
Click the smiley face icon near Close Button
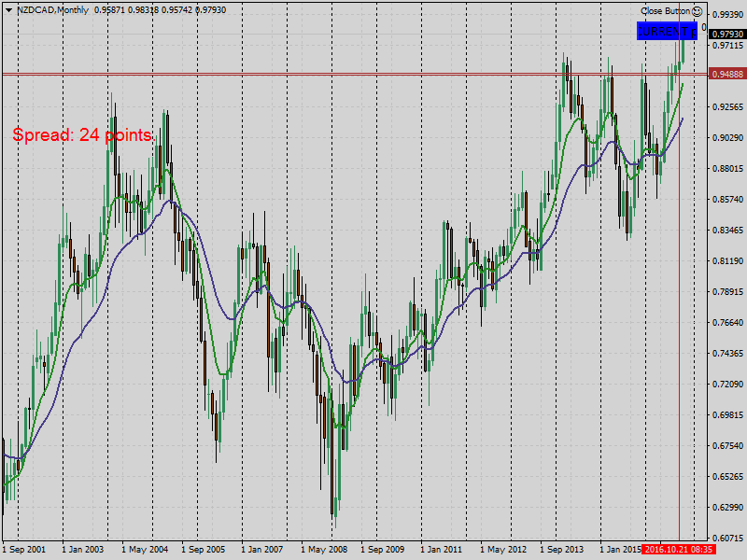(x=697, y=11)
